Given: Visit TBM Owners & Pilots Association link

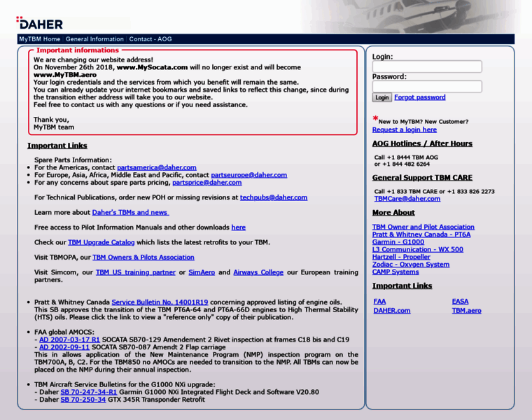Looking at the screenshot, I should point(143,257).
